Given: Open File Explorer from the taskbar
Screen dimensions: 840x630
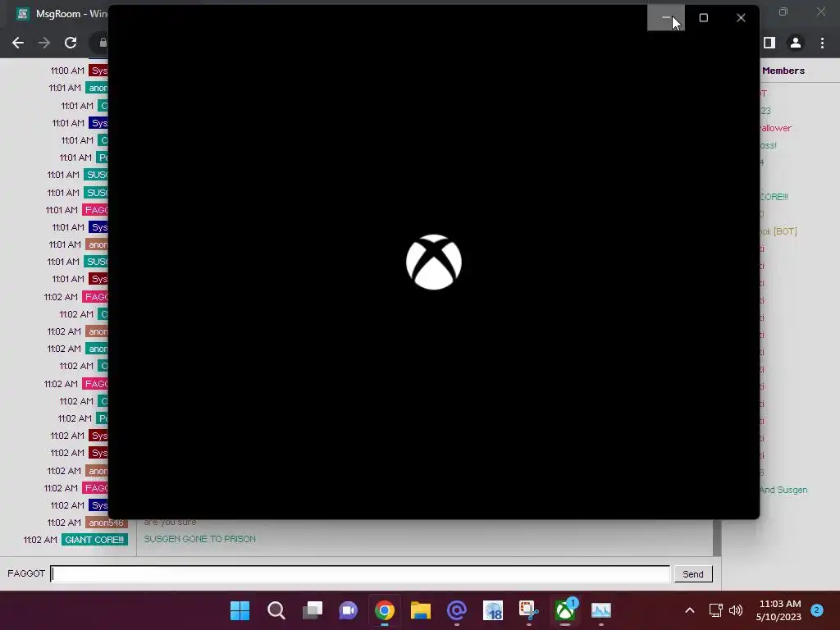Looking at the screenshot, I should (x=421, y=610).
